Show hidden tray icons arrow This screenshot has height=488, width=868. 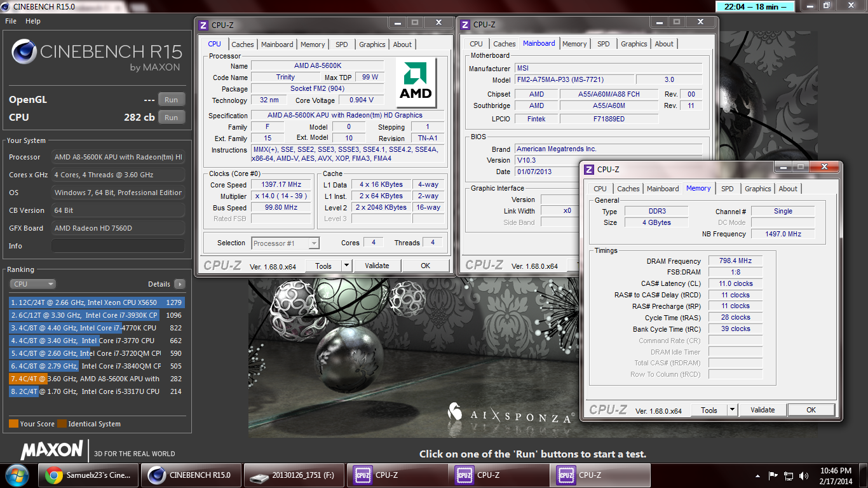tap(758, 475)
